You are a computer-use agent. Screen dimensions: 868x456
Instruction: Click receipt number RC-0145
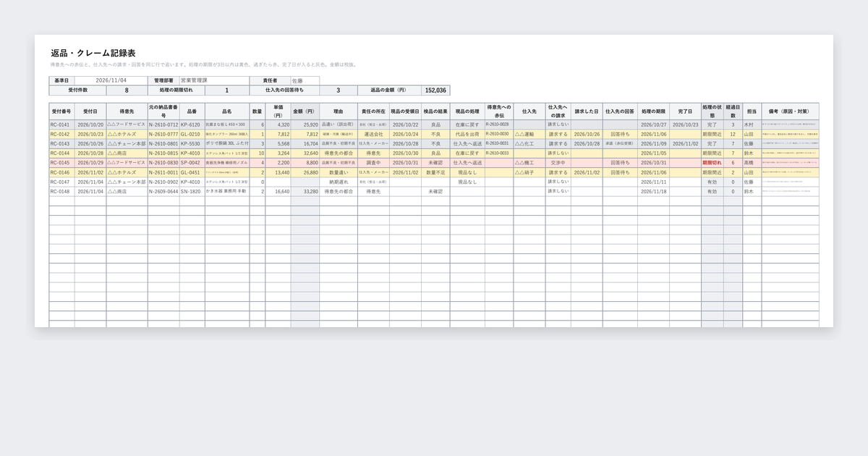[x=60, y=163]
